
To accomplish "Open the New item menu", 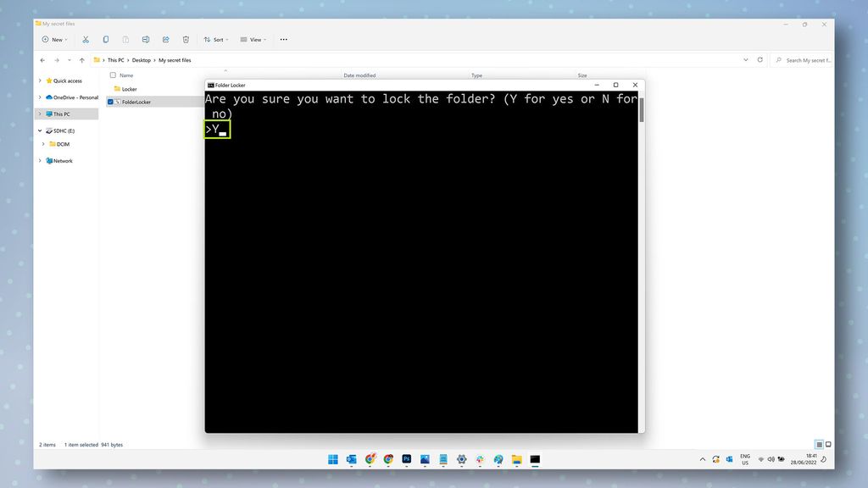I will click(54, 39).
